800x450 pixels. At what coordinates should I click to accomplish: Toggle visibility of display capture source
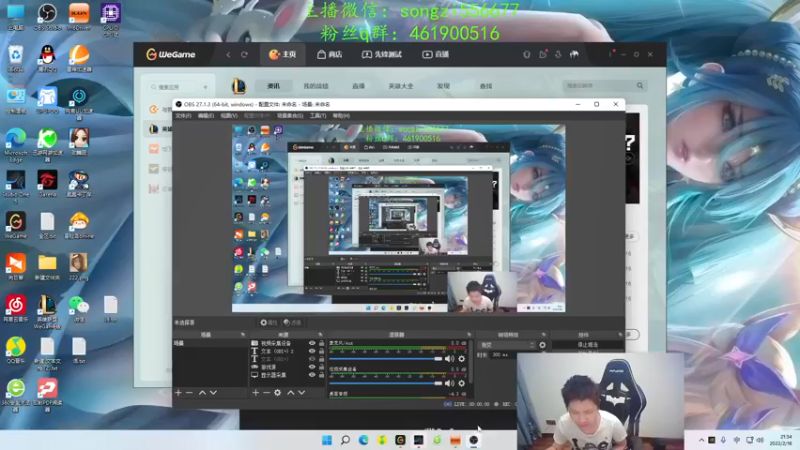312,374
